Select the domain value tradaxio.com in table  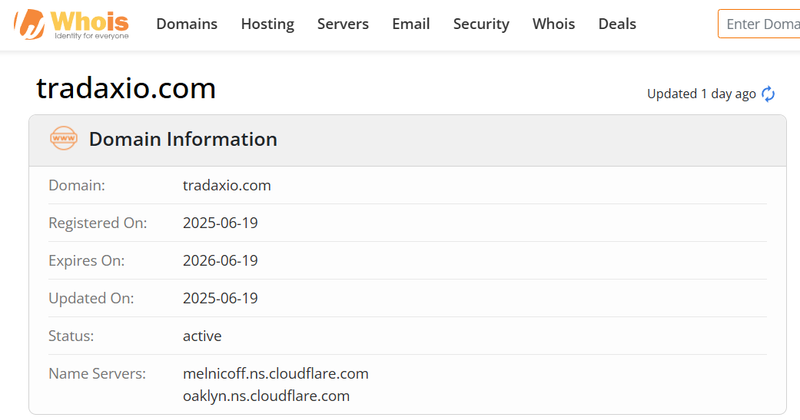[x=227, y=185]
